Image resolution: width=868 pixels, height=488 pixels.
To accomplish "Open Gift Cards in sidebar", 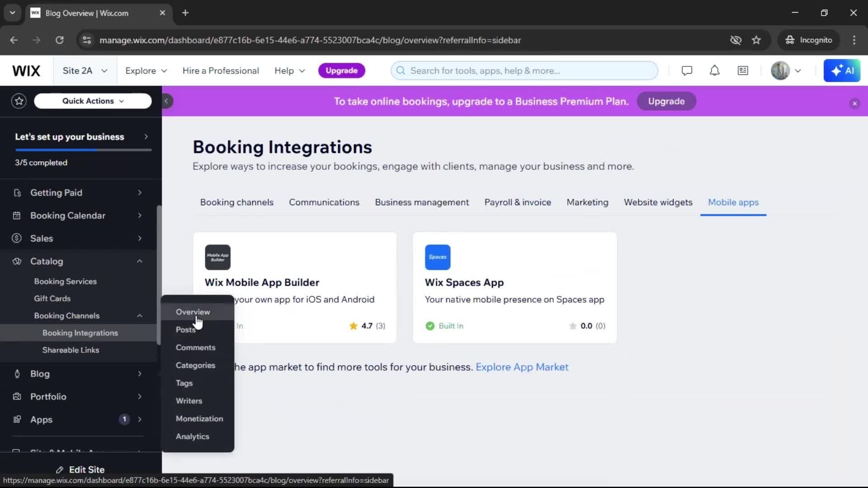I will click(52, 299).
